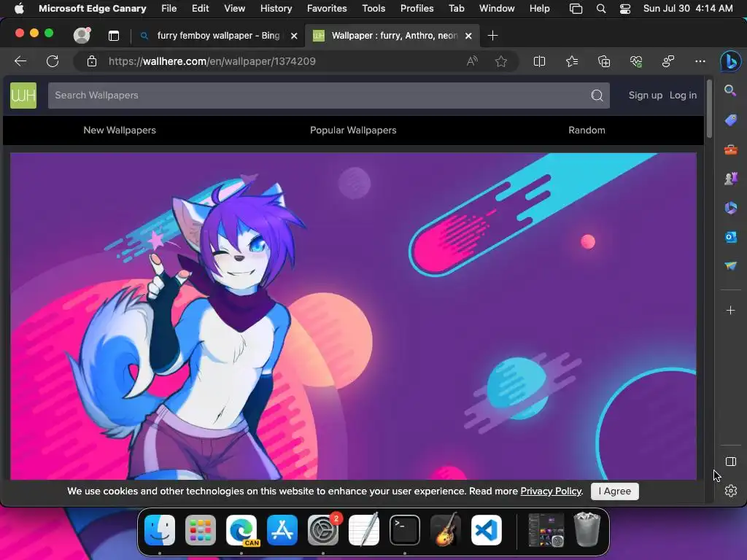Image resolution: width=747 pixels, height=560 pixels.
Task: Open the Favorites menu in menu bar
Action: point(326,9)
